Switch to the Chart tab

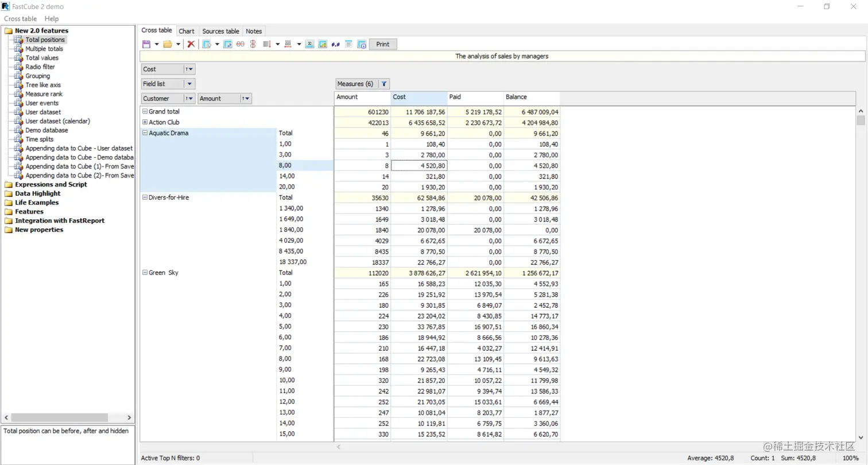[x=187, y=31]
